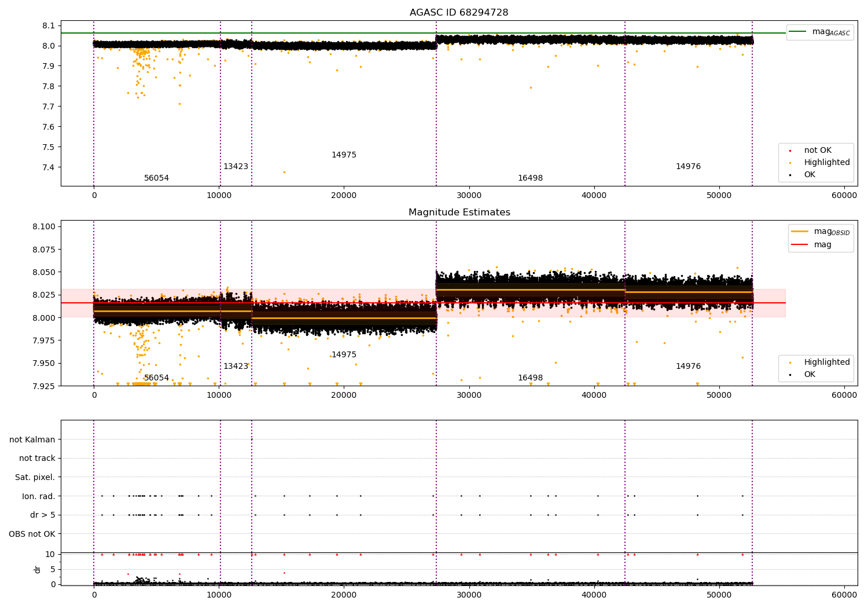The width and height of the screenshot is (868, 608).
Task: Click the 8.100 y-tick label
Action: 43,226
